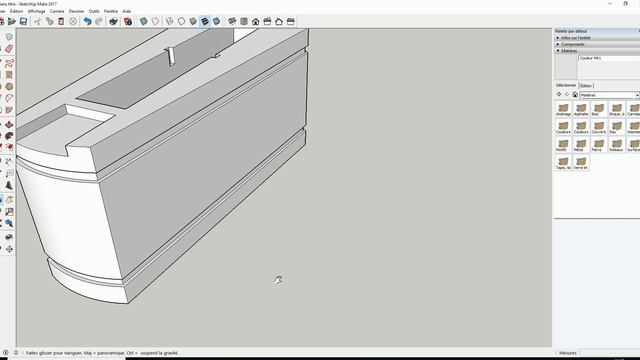Viewport: 640px width, 360px height.
Task: Set the Front view house icon
Action: coord(256,21)
